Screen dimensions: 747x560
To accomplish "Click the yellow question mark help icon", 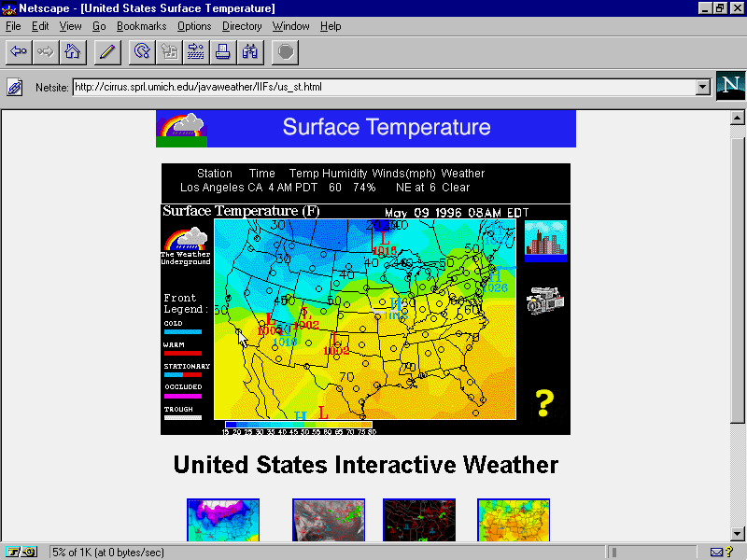I will tap(544, 403).
